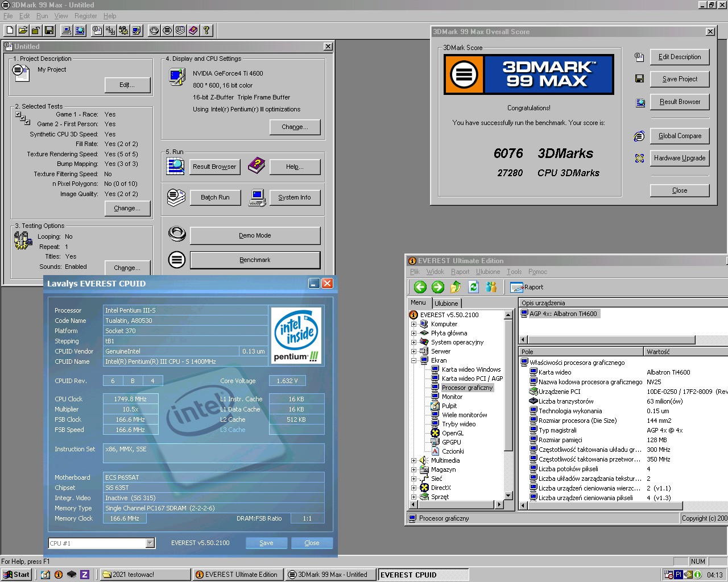Image resolution: width=728 pixels, height=582 pixels.
Task: Expand the Multimedia tree node
Action: (413, 460)
